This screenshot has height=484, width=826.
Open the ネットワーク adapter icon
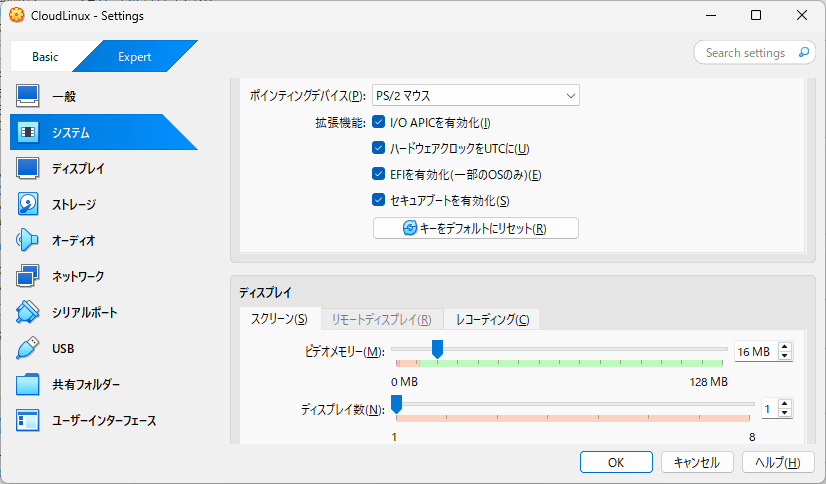click(x=27, y=277)
